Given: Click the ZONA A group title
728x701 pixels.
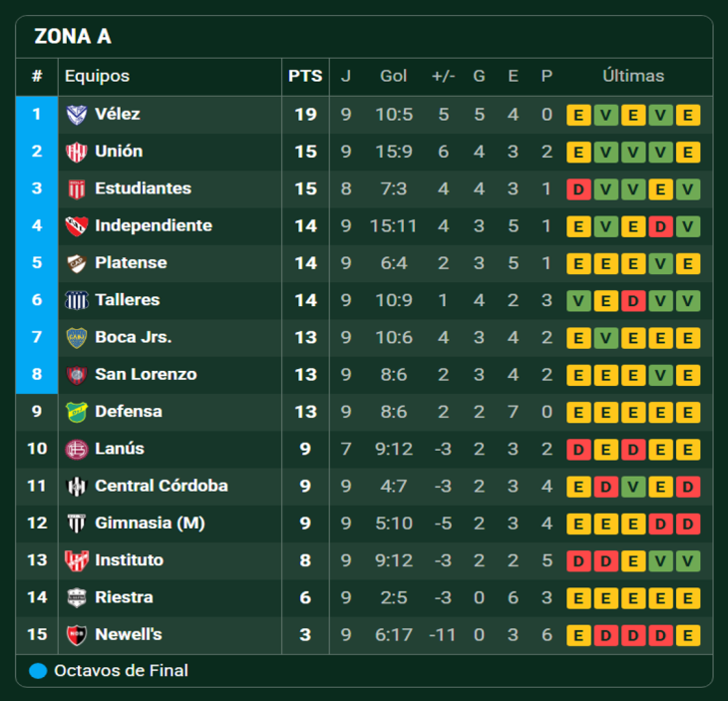Looking at the screenshot, I should [73, 37].
